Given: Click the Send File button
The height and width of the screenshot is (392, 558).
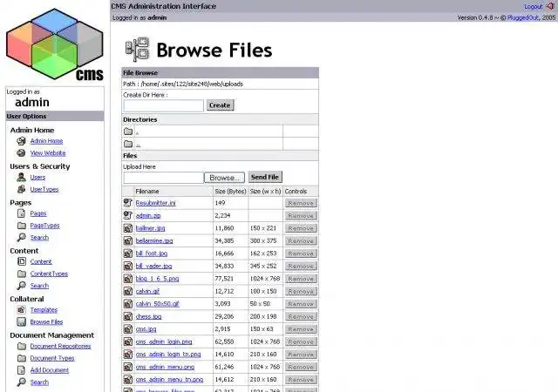Looking at the screenshot, I should tap(265, 177).
